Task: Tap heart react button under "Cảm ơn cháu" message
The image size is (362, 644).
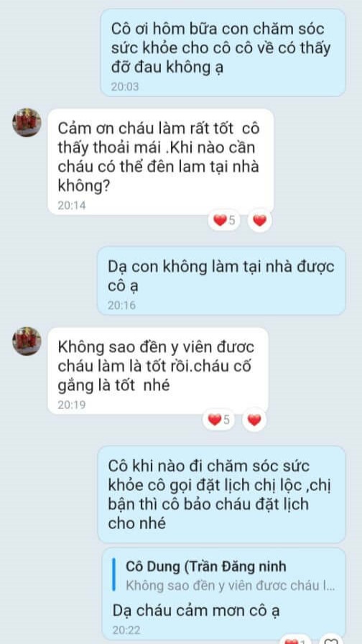Action: coord(259,221)
